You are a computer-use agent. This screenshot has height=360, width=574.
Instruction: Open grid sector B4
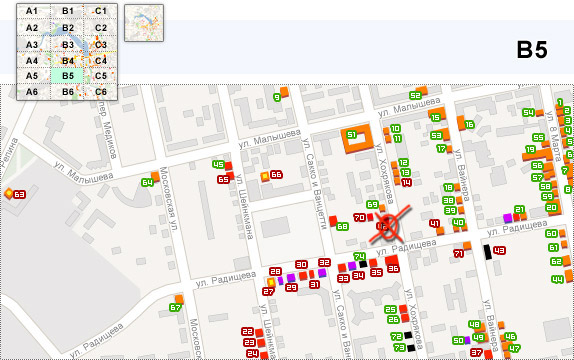pyautogui.click(x=68, y=60)
